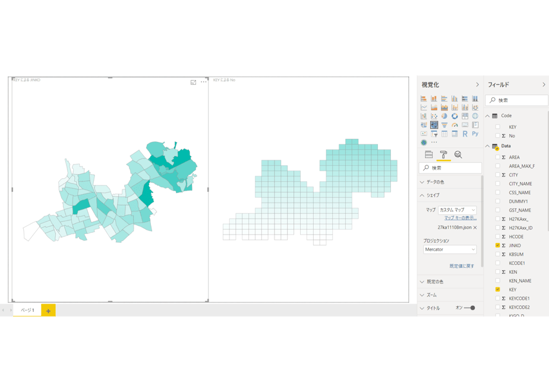This screenshot has width=549, height=392.
Task: Check the KBSUM field
Action: [497, 254]
